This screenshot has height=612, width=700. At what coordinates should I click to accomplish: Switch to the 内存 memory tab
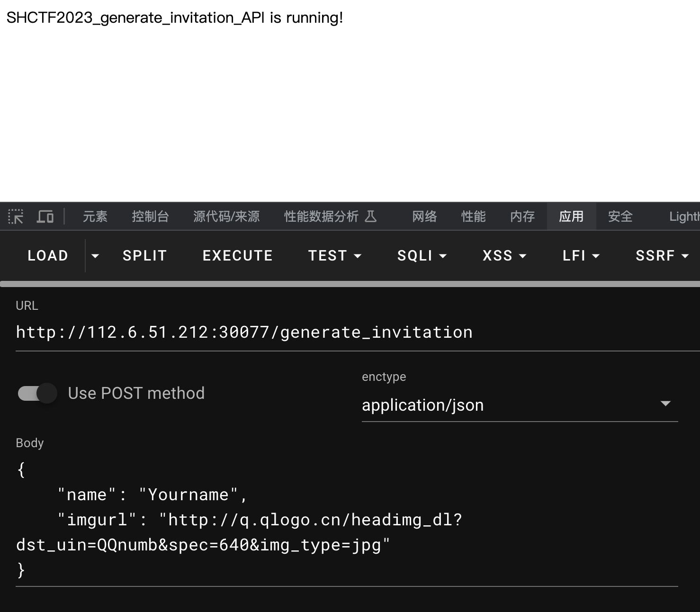coord(521,216)
